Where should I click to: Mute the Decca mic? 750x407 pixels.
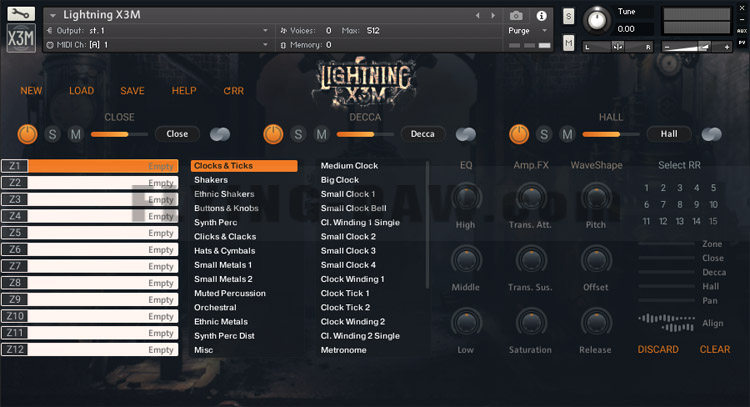[x=321, y=134]
